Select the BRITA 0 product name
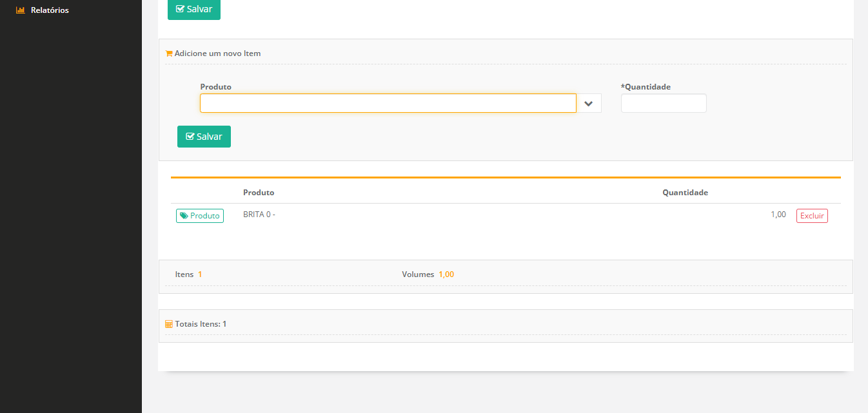The image size is (868, 413). pos(259,215)
